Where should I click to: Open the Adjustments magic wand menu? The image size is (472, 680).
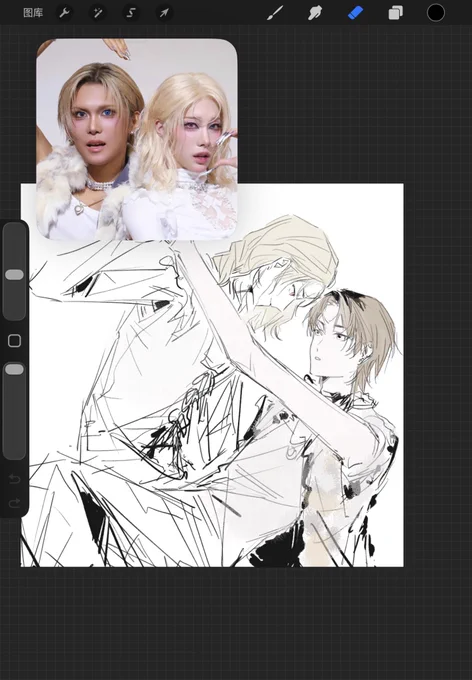[x=98, y=13]
